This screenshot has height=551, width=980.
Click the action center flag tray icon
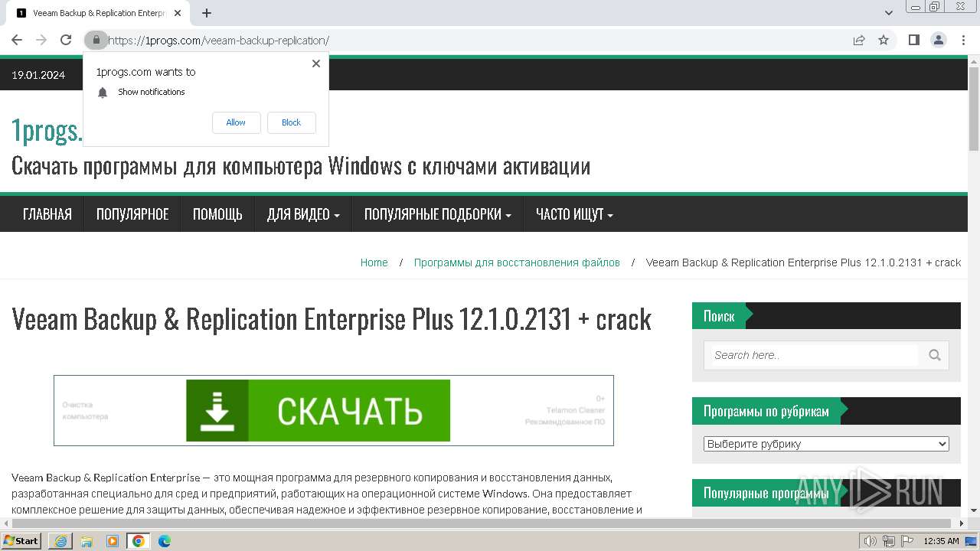pyautogui.click(x=907, y=541)
